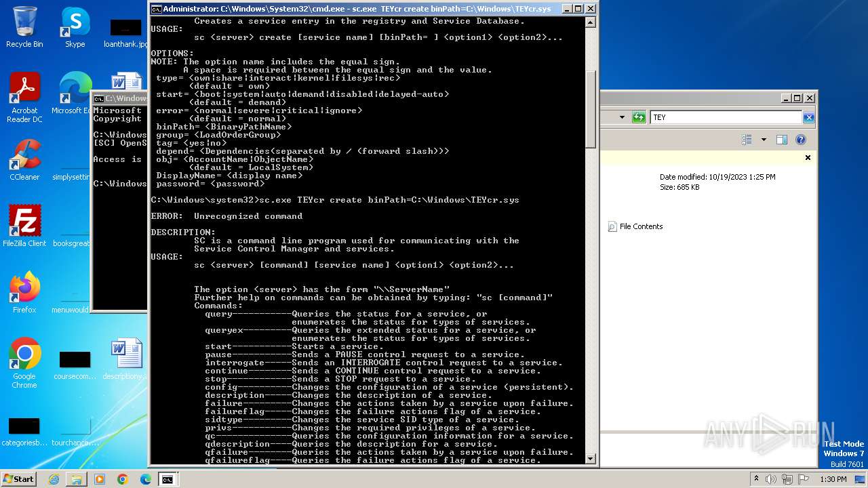
Task: Open Windows Media Player taskbar icon
Action: (100, 479)
